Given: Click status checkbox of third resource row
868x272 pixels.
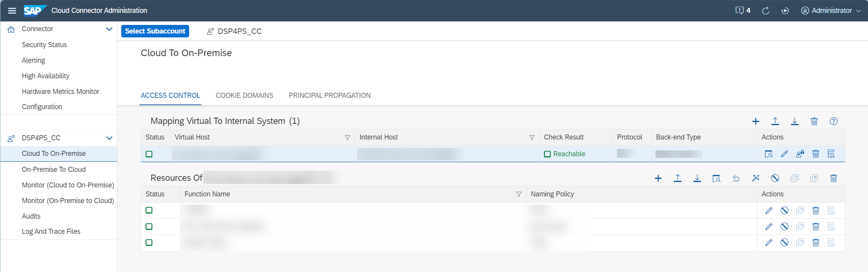Looking at the screenshot, I should coord(149,242).
